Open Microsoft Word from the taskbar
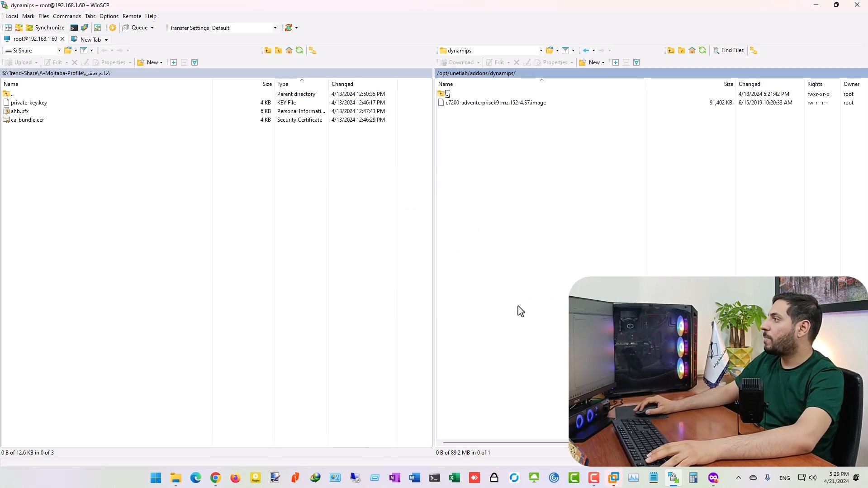 [414, 478]
